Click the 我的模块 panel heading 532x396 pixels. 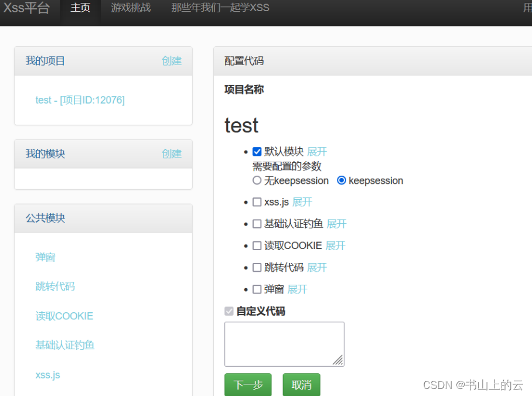coord(45,153)
